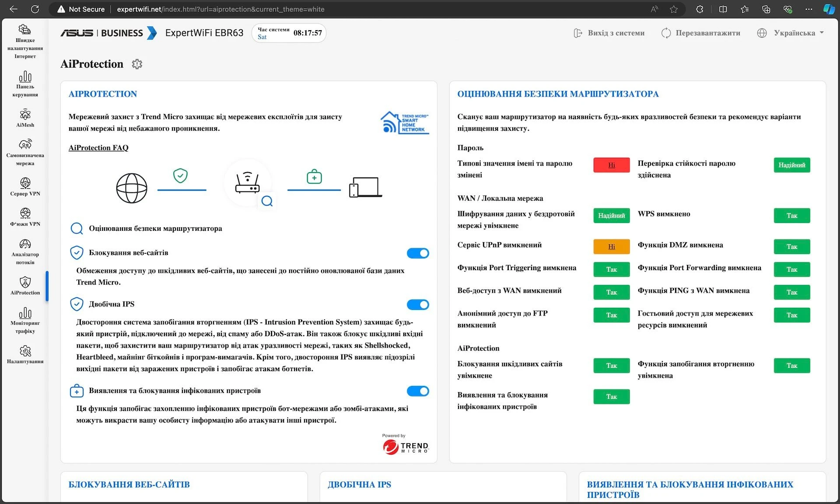The width and height of the screenshot is (840, 504).
Task: Toggle Двобічна IPS switch
Action: (418, 305)
